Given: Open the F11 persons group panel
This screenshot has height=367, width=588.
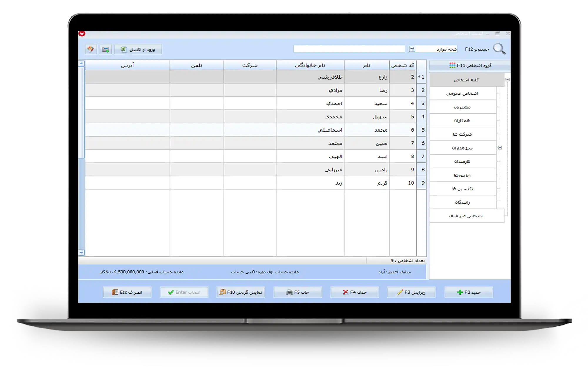Looking at the screenshot, I should [470, 65].
